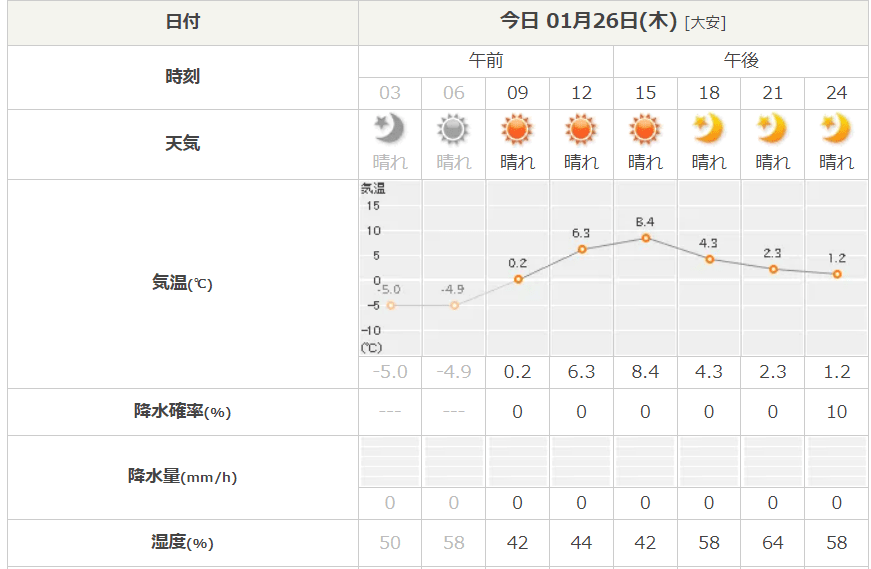Click the 午前 header
This screenshot has height=569, width=871.
click(x=486, y=61)
